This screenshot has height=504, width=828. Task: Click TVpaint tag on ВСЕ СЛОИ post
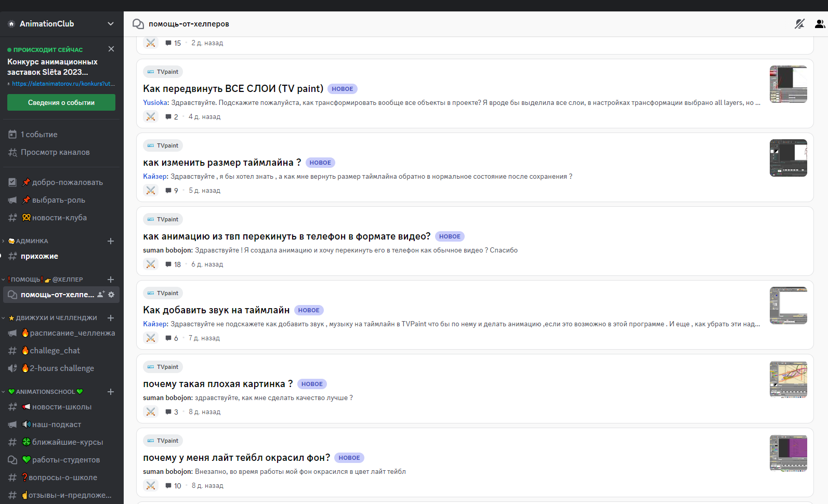(163, 72)
